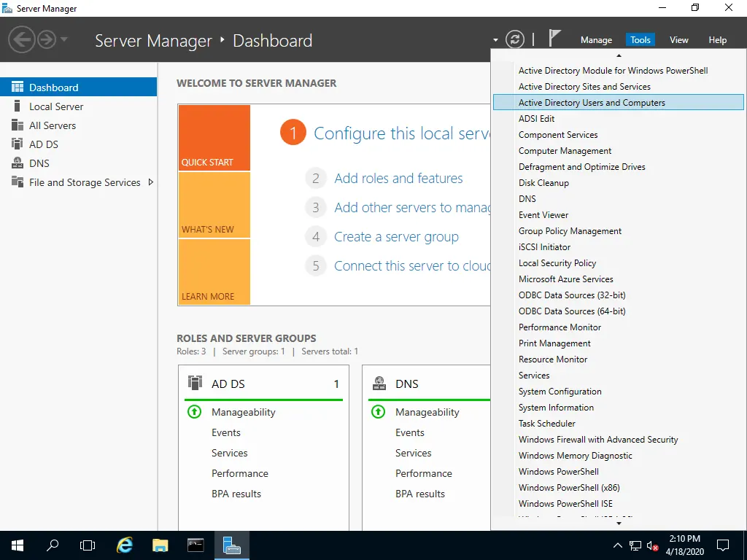Open Command Prompt from taskbar
This screenshot has width=747, height=560.
(x=196, y=545)
